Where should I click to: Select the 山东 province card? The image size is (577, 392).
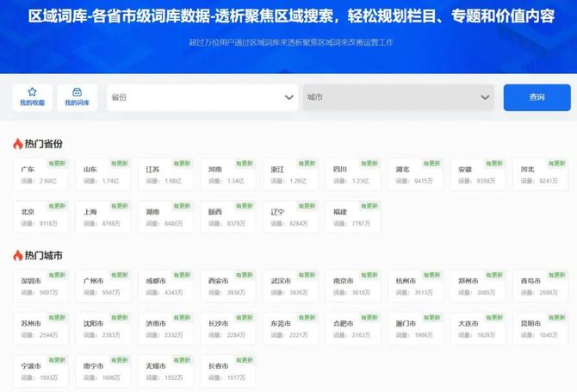click(x=103, y=175)
